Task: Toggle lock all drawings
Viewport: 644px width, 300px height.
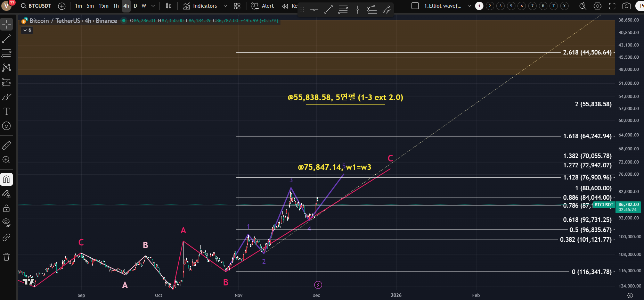Action: click(x=7, y=208)
